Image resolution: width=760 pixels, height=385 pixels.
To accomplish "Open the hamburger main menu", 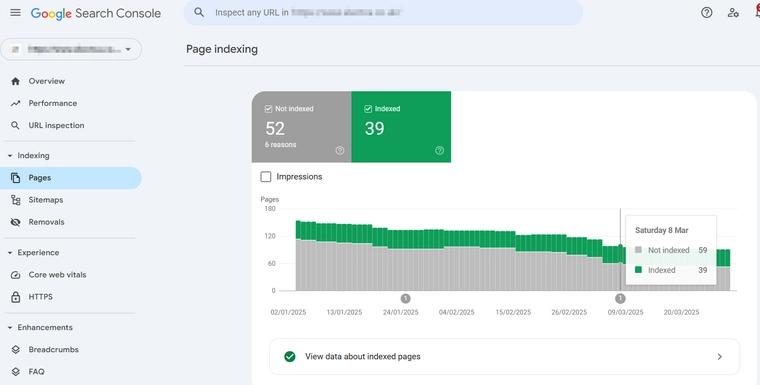I will [x=16, y=13].
